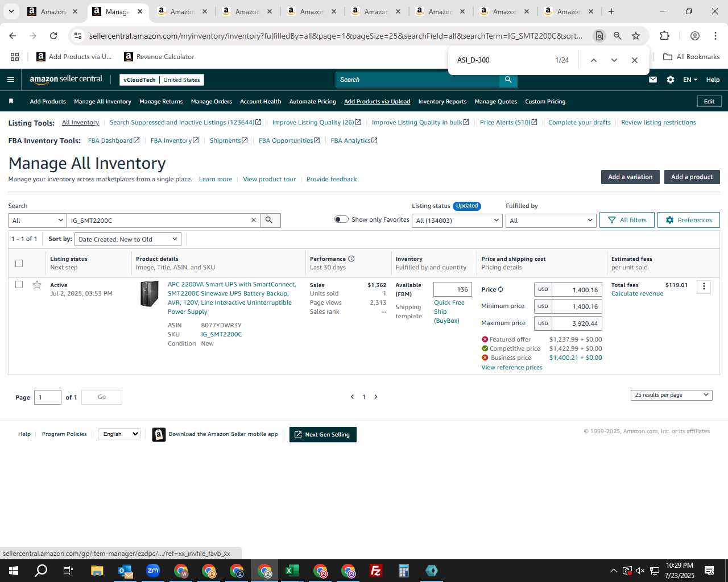Click the product thumbnail image
The image size is (728, 582).
click(149, 294)
